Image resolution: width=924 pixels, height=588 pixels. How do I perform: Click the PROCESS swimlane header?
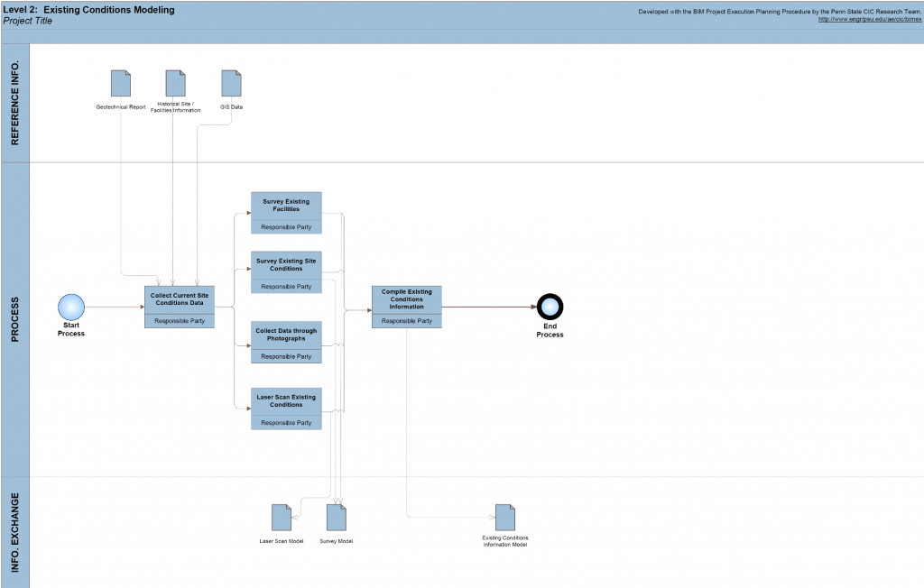[14, 319]
